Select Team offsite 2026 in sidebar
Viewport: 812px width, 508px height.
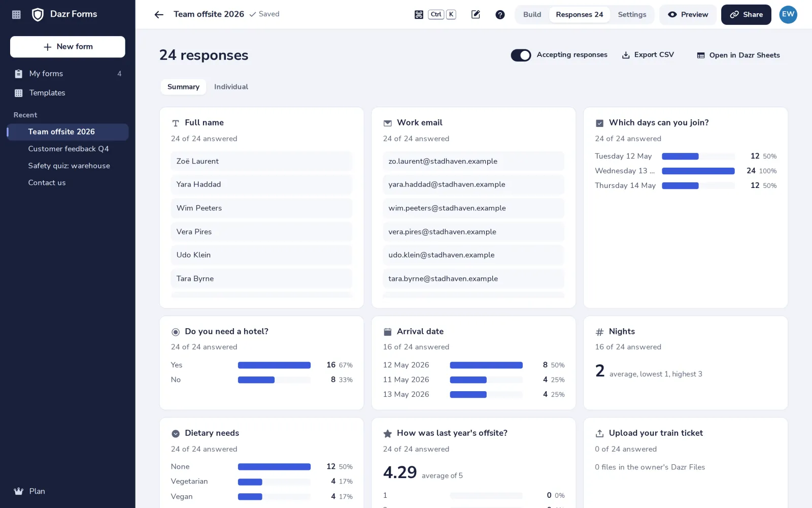point(68,132)
